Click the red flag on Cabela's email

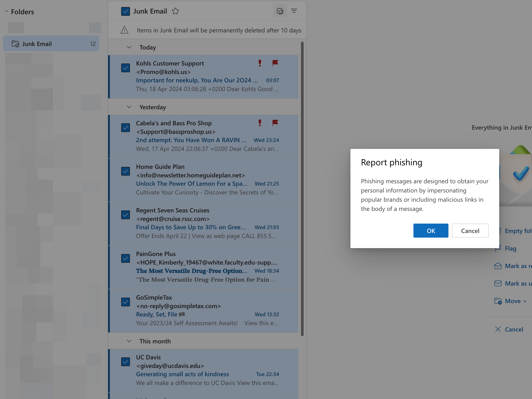(275, 123)
